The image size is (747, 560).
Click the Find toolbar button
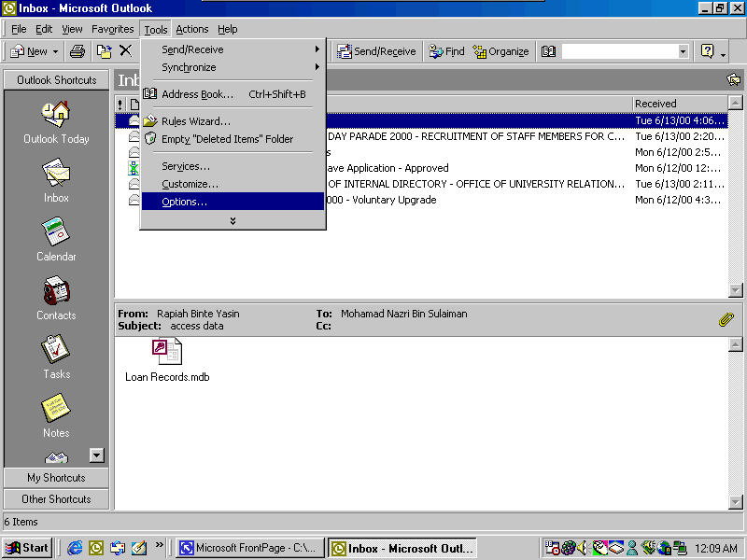(446, 51)
